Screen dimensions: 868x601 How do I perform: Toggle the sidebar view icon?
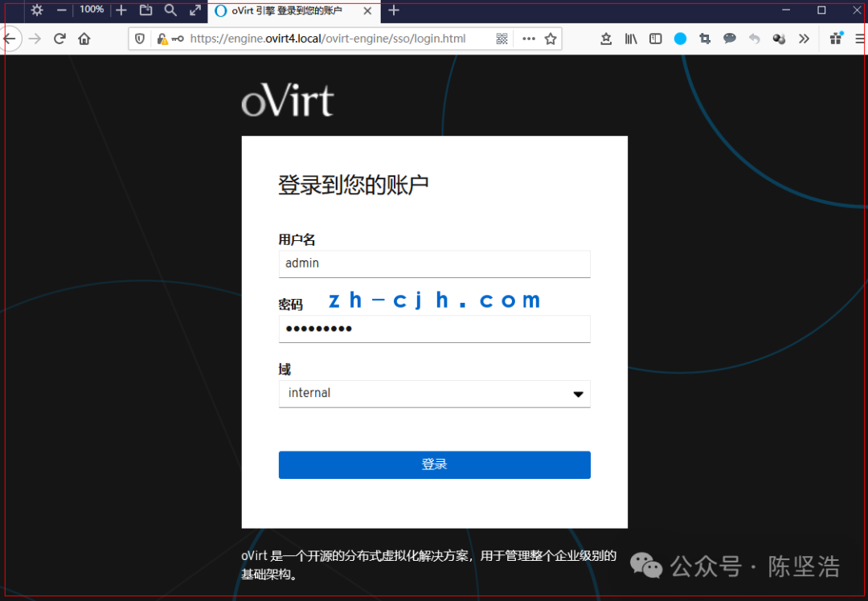[x=656, y=39]
